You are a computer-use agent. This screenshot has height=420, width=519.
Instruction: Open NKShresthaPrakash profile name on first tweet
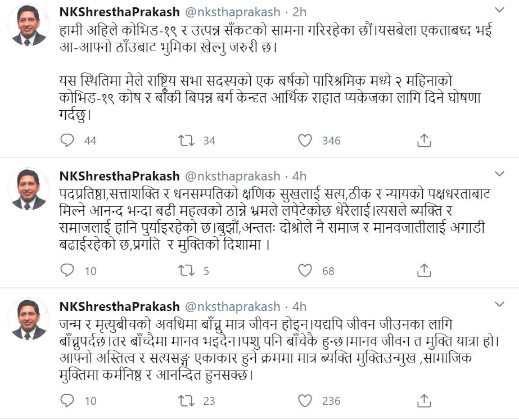click(119, 12)
